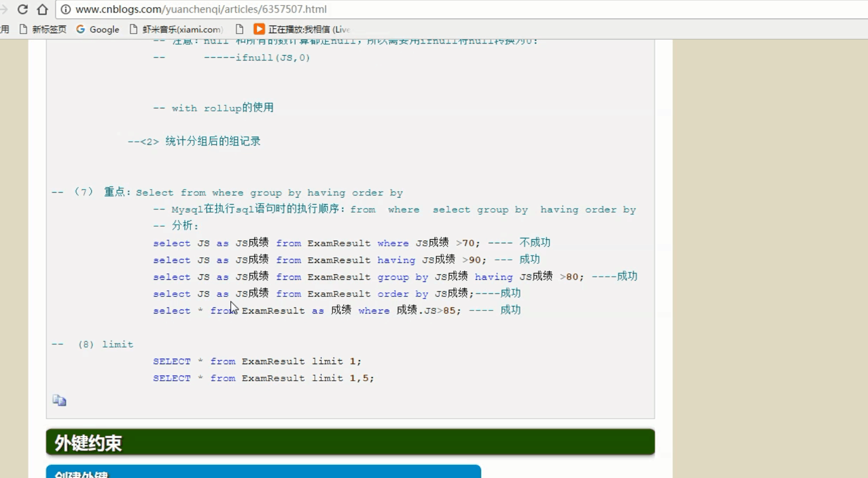Click the query line with 'group by JS成绩 having'

click(x=395, y=276)
